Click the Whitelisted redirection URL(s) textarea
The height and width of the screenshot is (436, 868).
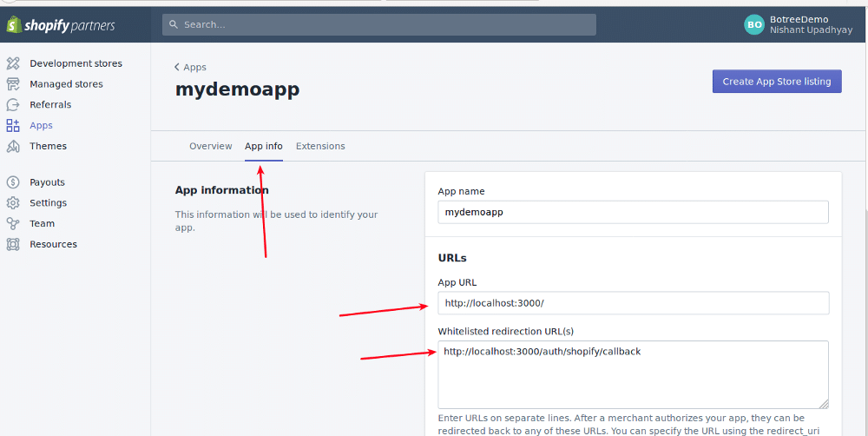(633, 374)
